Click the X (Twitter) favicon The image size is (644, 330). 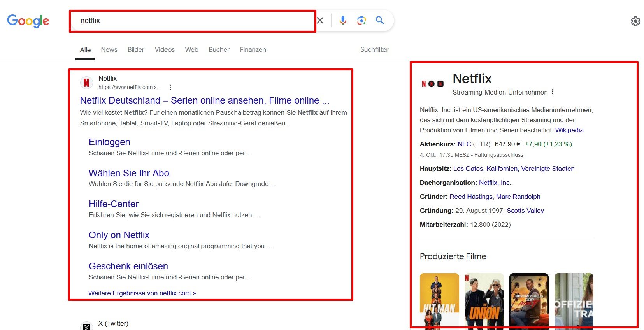[x=86, y=326]
